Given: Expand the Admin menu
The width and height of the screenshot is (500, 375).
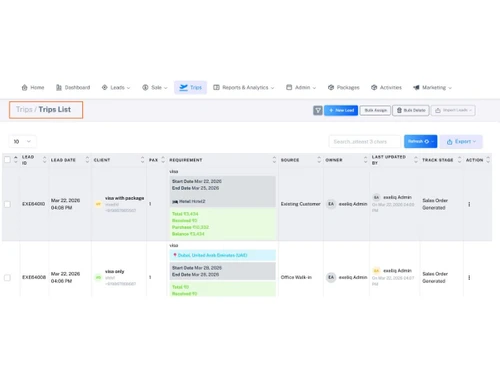Looking at the screenshot, I should [x=301, y=88].
